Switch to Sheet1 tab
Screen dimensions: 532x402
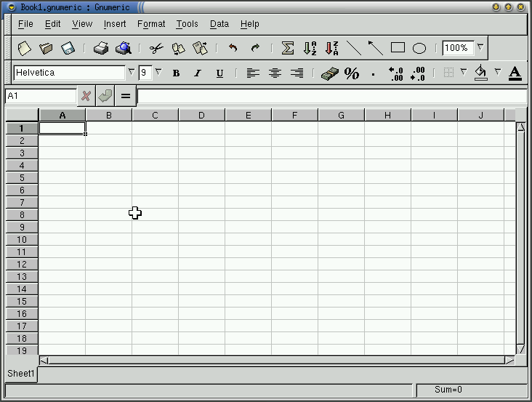(x=21, y=374)
